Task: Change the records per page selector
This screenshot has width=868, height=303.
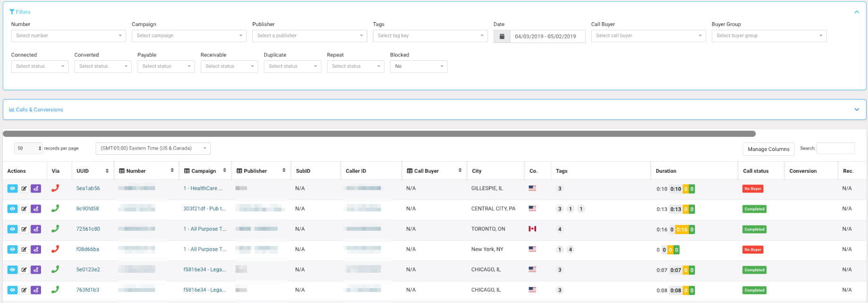Action: tap(28, 149)
